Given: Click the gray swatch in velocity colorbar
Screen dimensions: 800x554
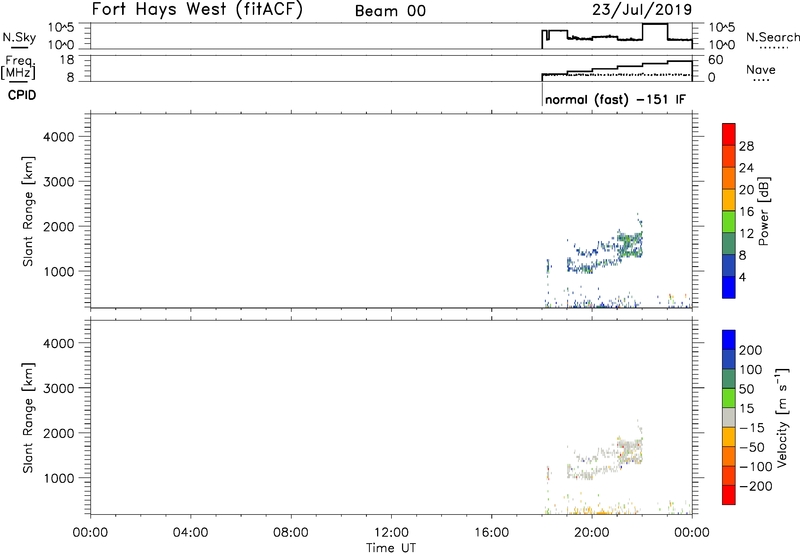Looking at the screenshot, I should [729, 418].
